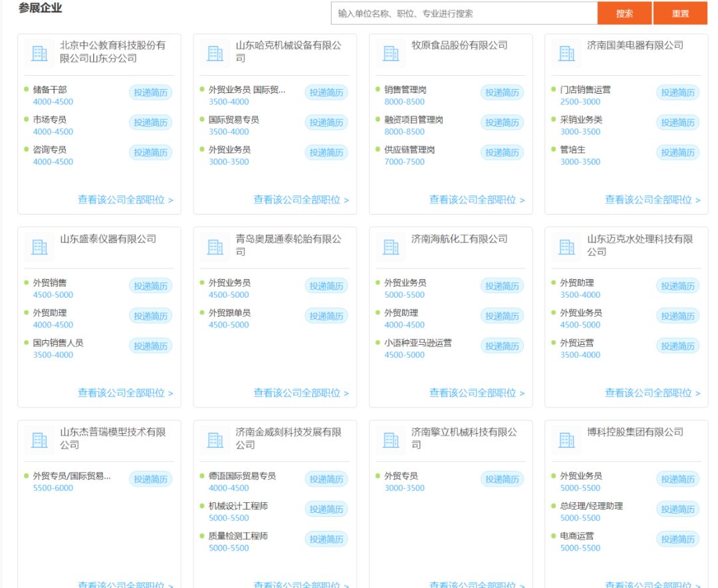The image size is (718, 588).
Task: Submit resume for the 储备干部 position
Action: pos(152,92)
